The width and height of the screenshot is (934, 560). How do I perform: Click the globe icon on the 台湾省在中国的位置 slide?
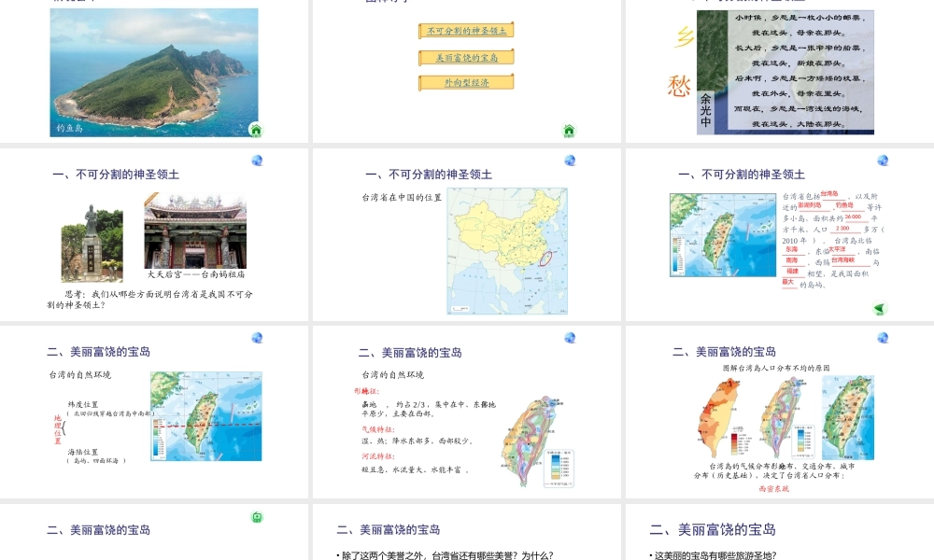click(570, 161)
